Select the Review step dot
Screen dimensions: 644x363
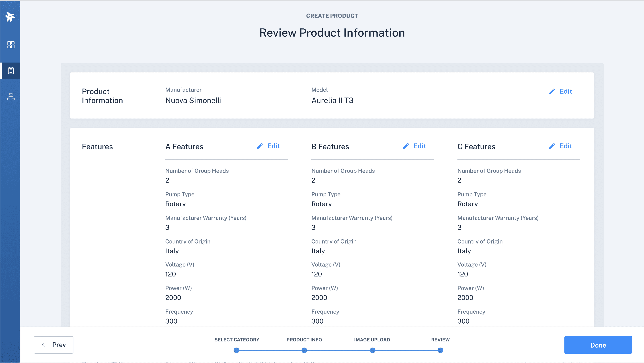[x=440, y=350]
